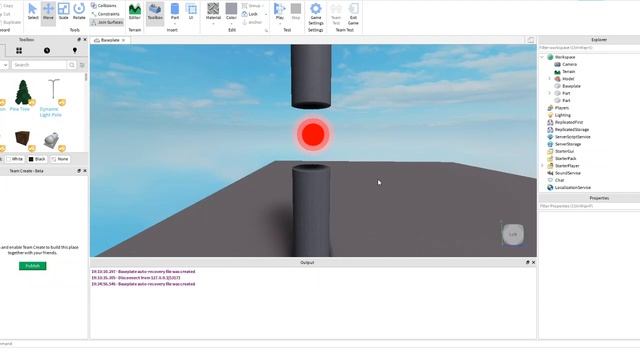Screen dimensions: 640x360
Task: Toggle the Toolbox panel from ribbon
Action: coord(155,12)
